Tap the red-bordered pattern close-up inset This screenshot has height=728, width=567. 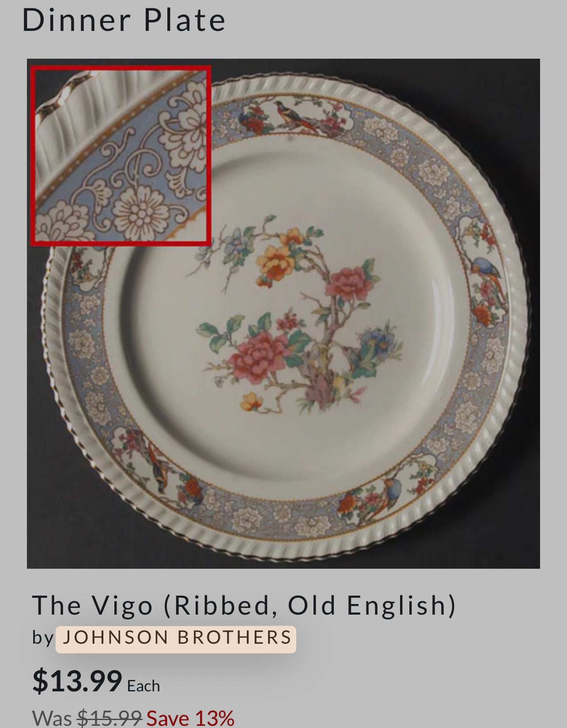[x=121, y=155]
